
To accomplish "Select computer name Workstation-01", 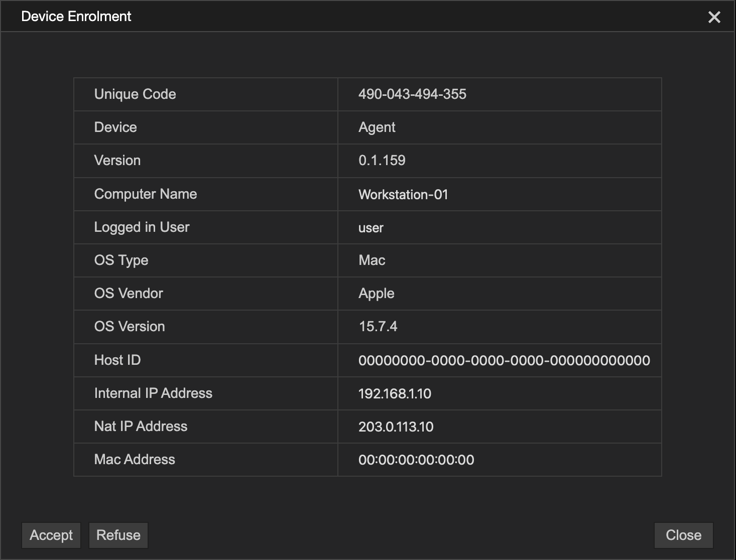I will pyautogui.click(x=403, y=195).
